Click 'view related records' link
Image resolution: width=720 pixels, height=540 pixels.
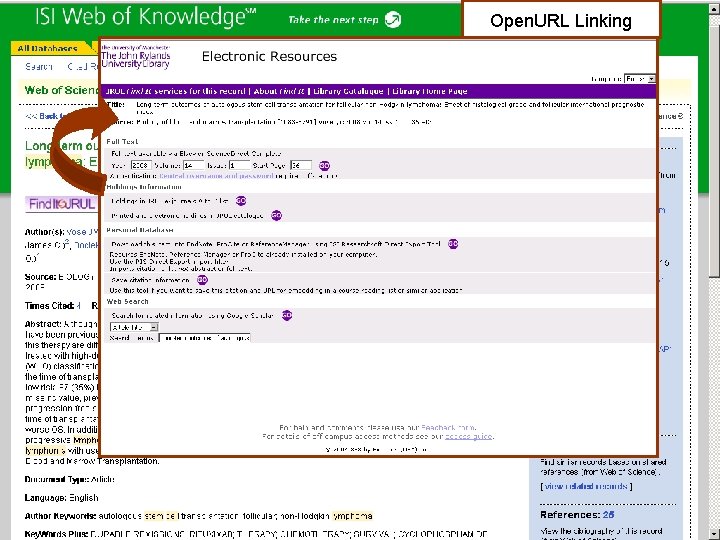586,486
